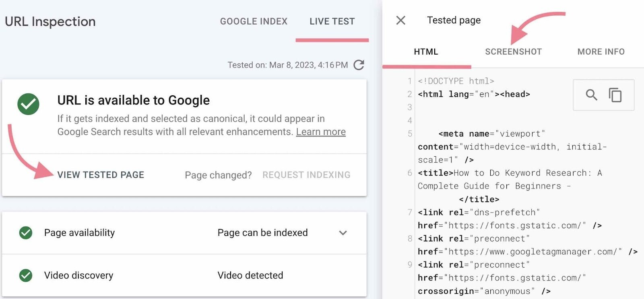This screenshot has height=299, width=644.
Task: Click the <html lang="en"> code line
Action: (x=474, y=94)
